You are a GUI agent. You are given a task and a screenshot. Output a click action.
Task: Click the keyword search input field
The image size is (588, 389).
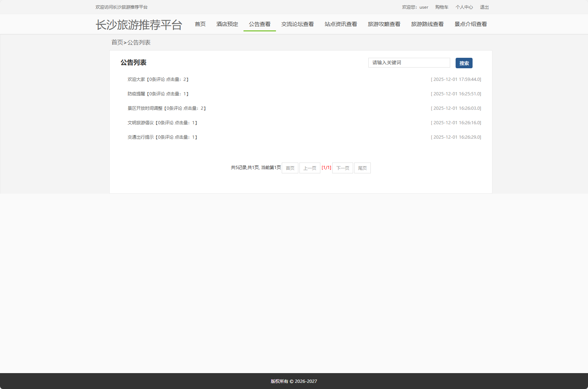409,62
